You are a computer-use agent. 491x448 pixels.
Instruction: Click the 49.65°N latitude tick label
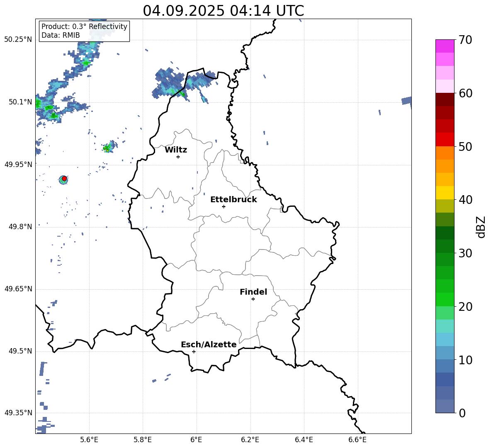click(18, 289)
